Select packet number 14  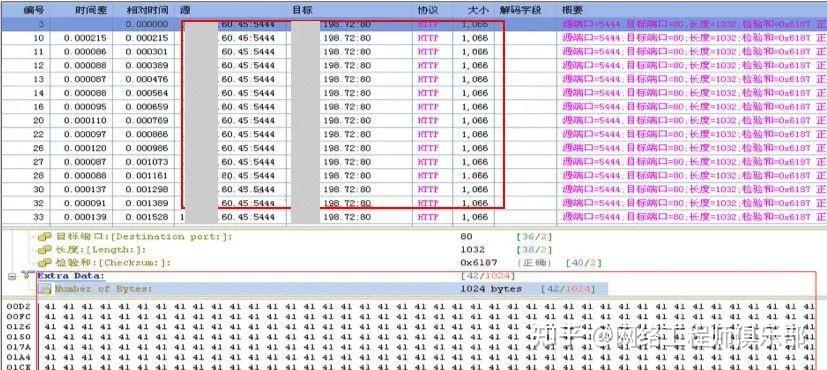pyautogui.click(x=414, y=93)
